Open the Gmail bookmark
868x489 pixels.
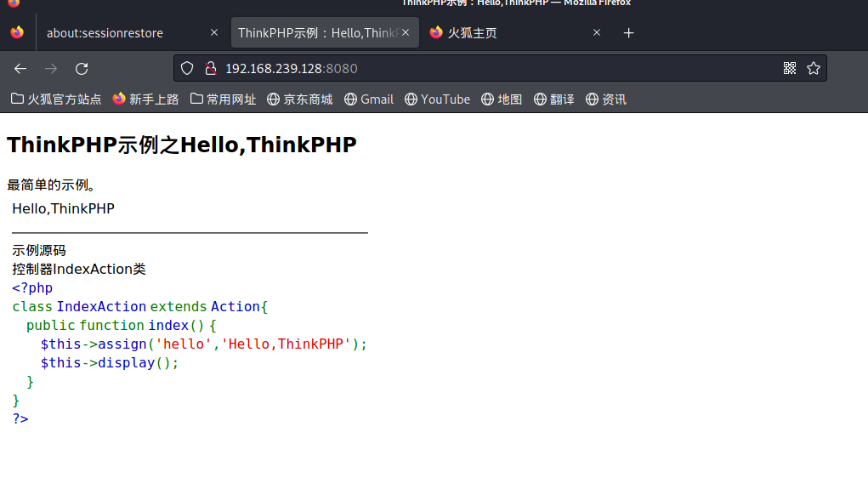pyautogui.click(x=369, y=100)
